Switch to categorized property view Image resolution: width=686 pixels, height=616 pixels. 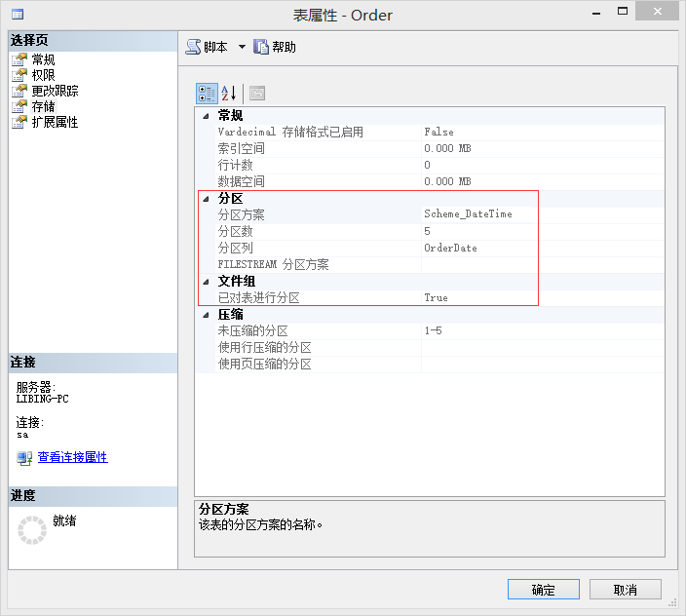[x=207, y=94]
